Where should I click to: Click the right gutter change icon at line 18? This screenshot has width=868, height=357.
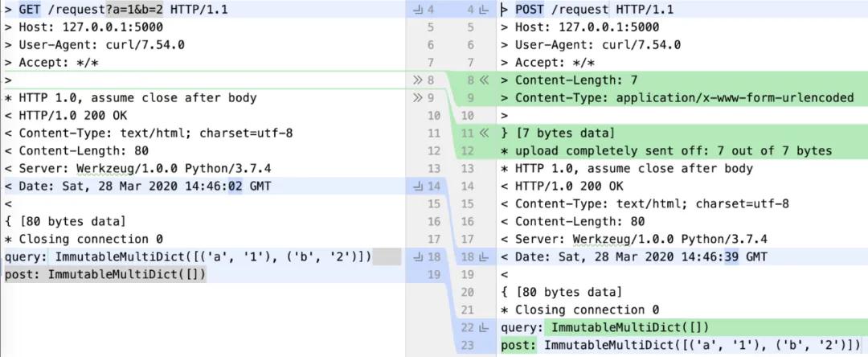[x=483, y=256]
